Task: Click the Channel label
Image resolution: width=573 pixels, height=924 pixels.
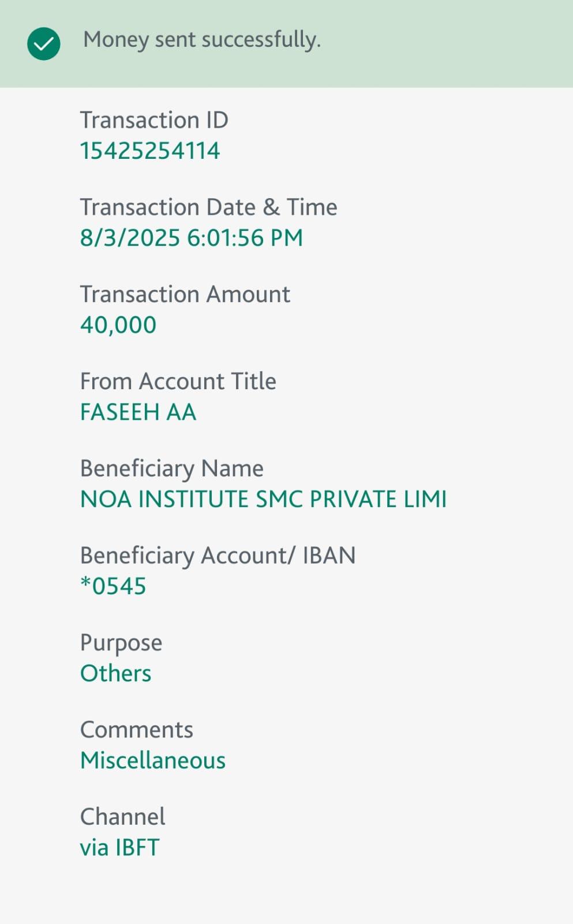Action: [122, 817]
